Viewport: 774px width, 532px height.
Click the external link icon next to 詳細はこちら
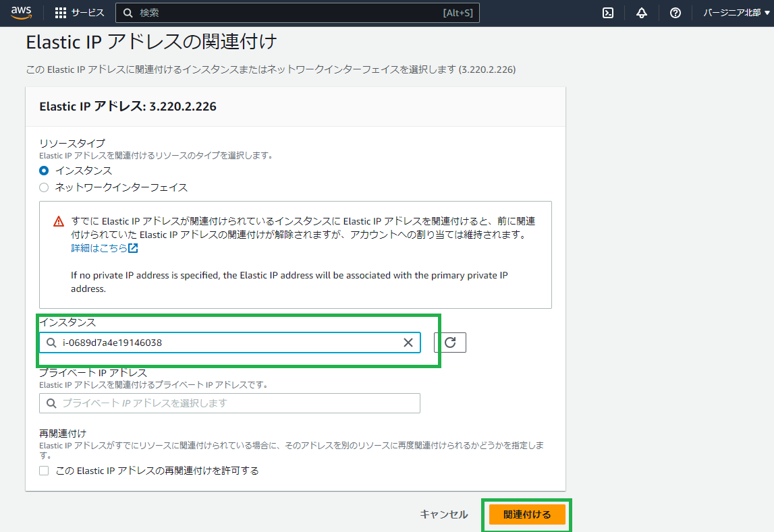tap(131, 247)
